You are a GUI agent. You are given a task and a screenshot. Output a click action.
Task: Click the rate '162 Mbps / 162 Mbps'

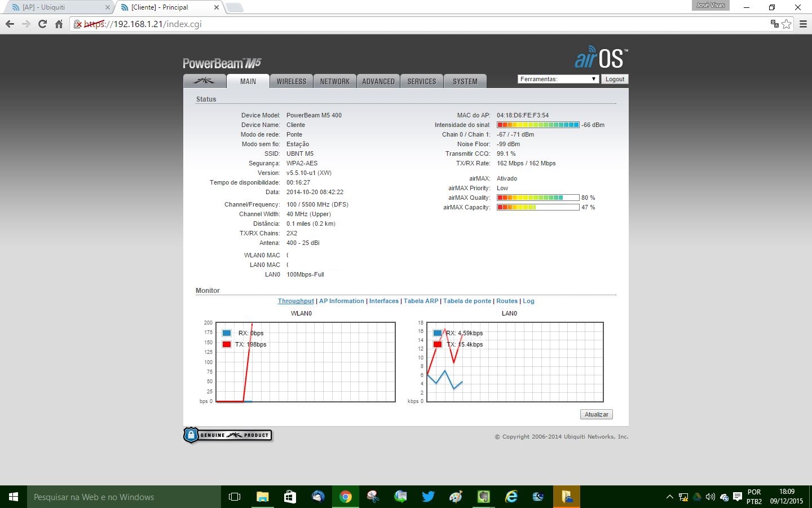point(526,163)
